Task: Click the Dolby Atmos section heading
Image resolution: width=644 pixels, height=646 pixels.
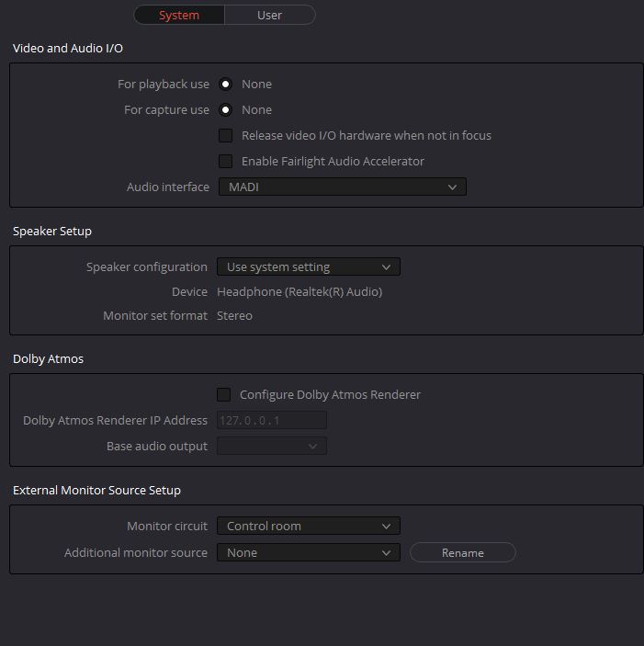Action: coord(48,359)
